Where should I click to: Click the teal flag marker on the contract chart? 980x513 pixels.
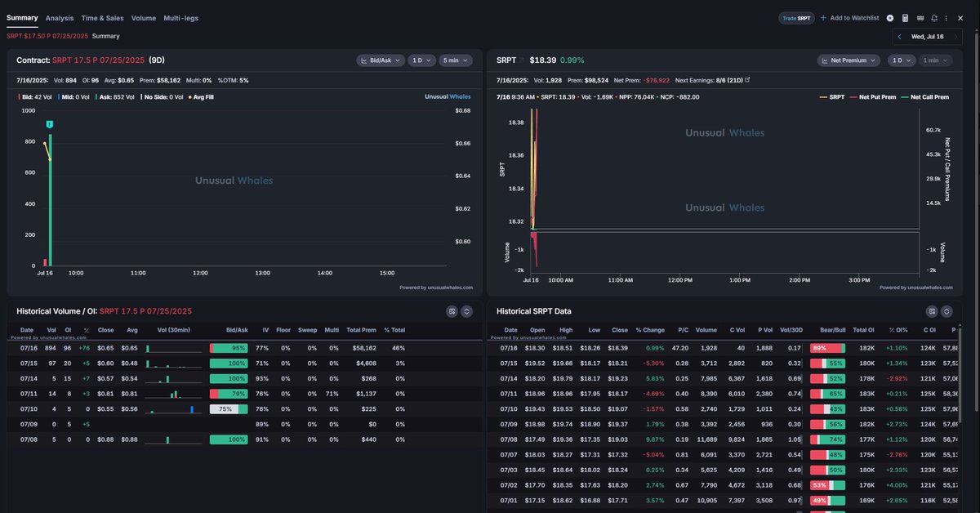50,124
